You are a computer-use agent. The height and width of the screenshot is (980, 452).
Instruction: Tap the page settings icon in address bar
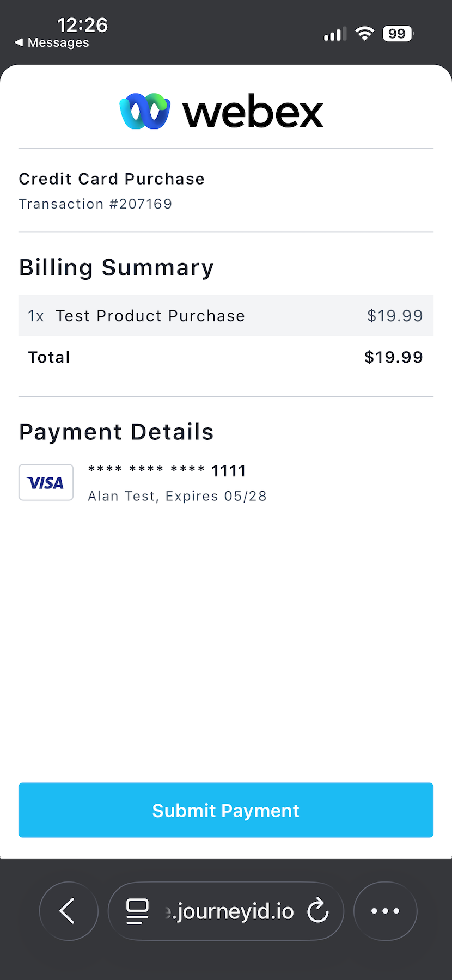pyautogui.click(x=137, y=911)
